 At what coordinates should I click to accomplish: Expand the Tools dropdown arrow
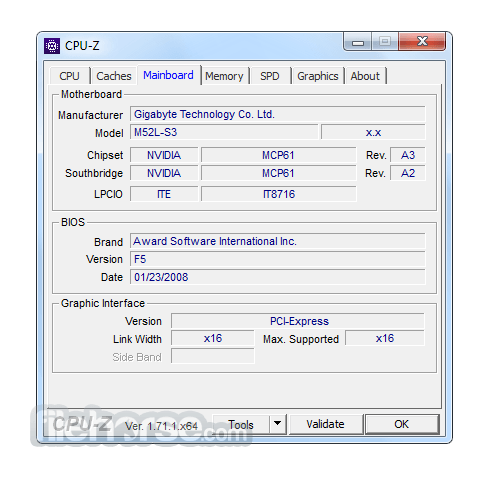click(x=277, y=424)
